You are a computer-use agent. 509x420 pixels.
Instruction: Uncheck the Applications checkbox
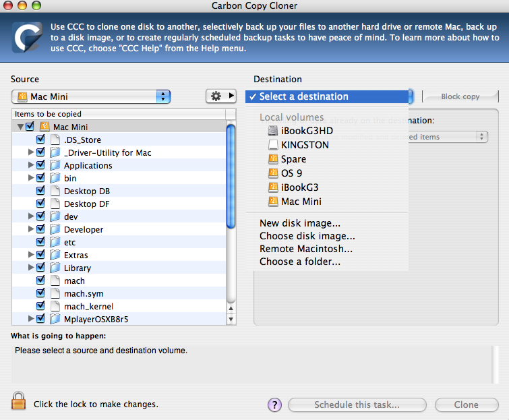click(40, 165)
